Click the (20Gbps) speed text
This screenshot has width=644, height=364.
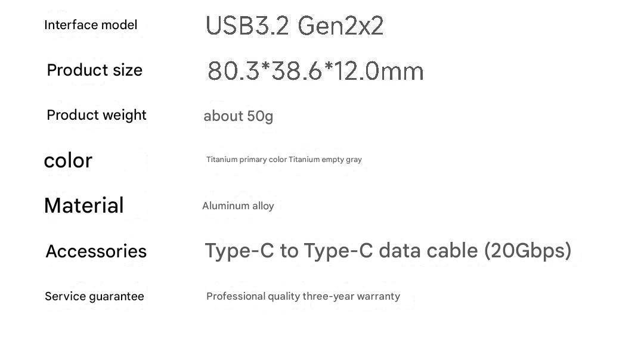point(528,251)
